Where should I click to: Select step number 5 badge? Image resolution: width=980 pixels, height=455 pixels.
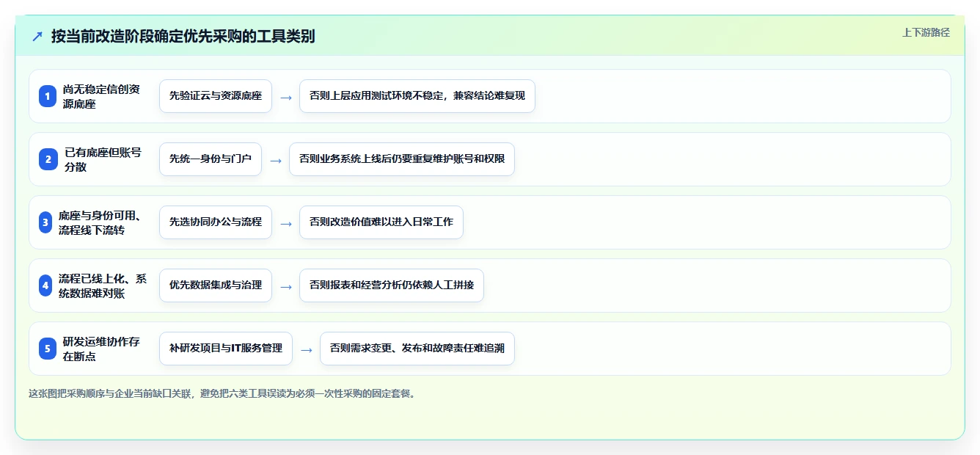point(48,349)
